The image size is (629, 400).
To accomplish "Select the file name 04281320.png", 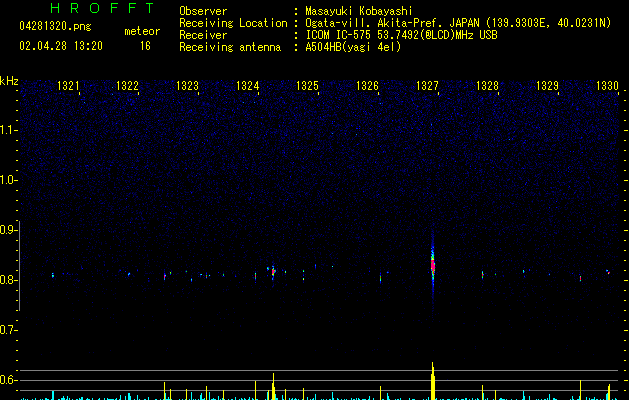I will click(55, 26).
